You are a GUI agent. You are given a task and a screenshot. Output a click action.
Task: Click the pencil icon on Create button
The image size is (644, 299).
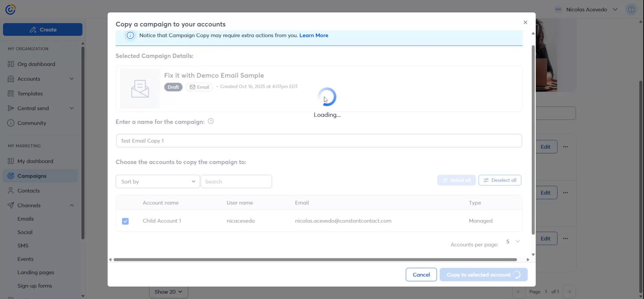pyautogui.click(x=33, y=30)
